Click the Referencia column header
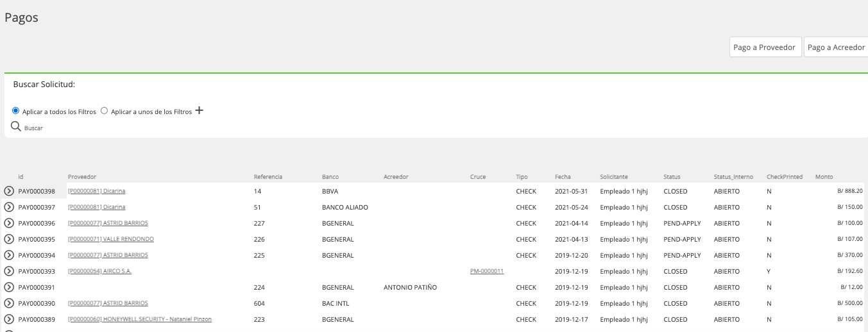This screenshot has width=868, height=332. (268, 177)
